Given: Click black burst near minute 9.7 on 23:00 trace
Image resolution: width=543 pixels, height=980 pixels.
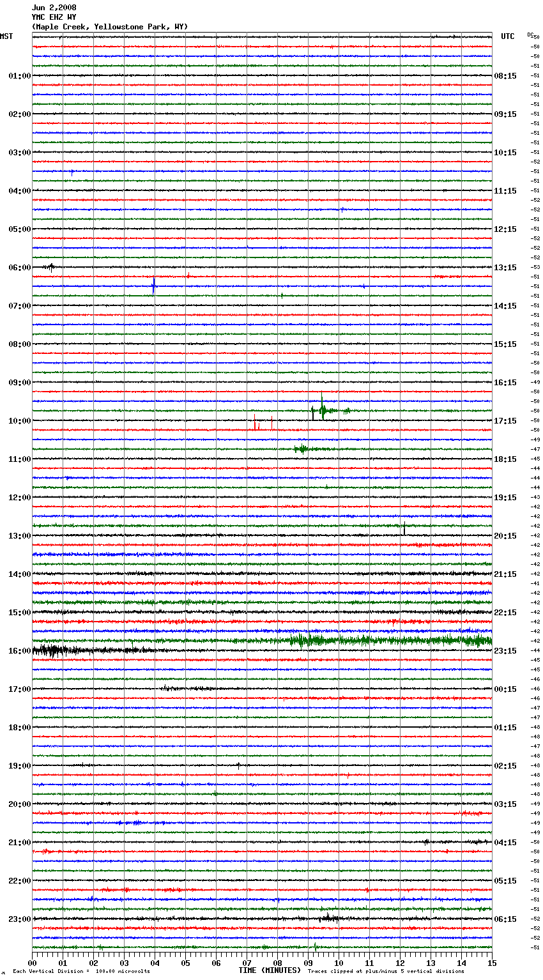Looking at the screenshot, I should click(x=330, y=919).
